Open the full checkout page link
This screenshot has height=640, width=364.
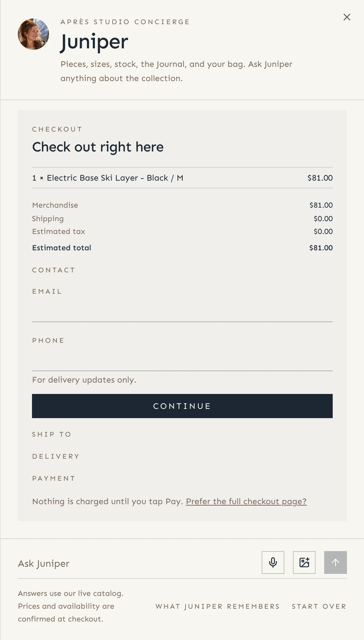click(246, 501)
